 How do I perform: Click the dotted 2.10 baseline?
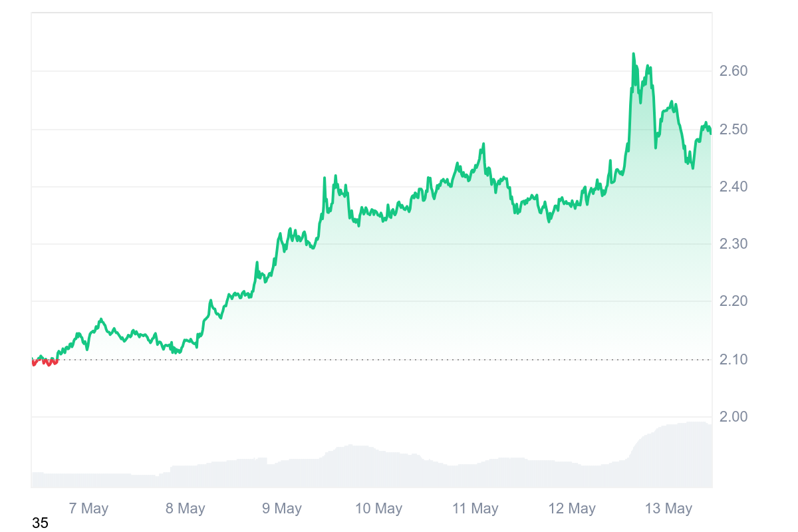399,360
